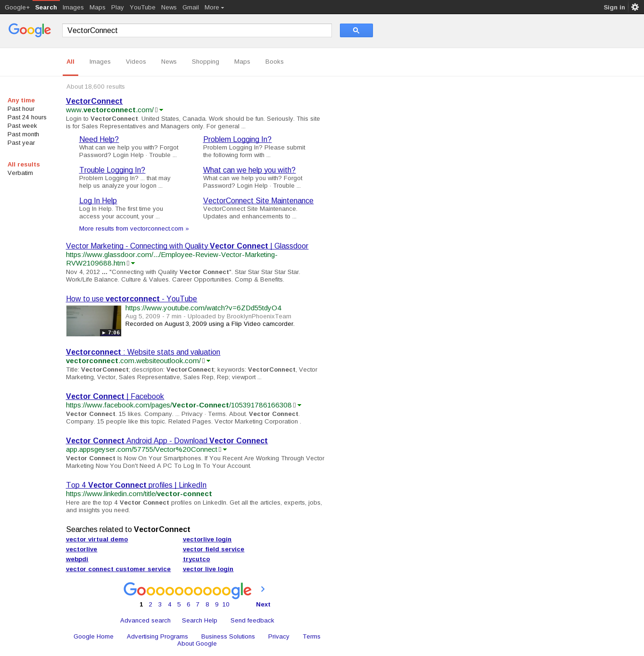Screen dimensions: 644x656
Task: Click the Next page link
Action: [263, 605]
